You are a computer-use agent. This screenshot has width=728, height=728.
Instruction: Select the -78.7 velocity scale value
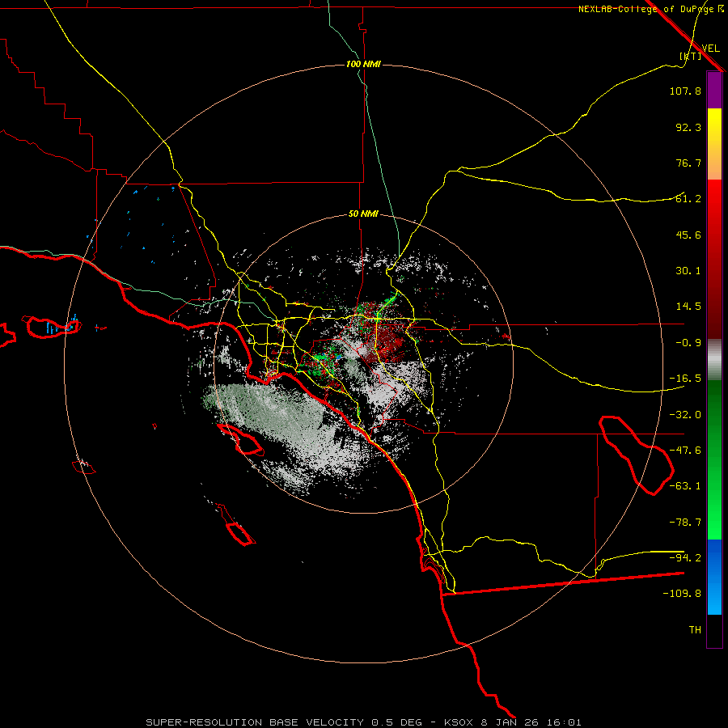pyautogui.click(x=685, y=523)
